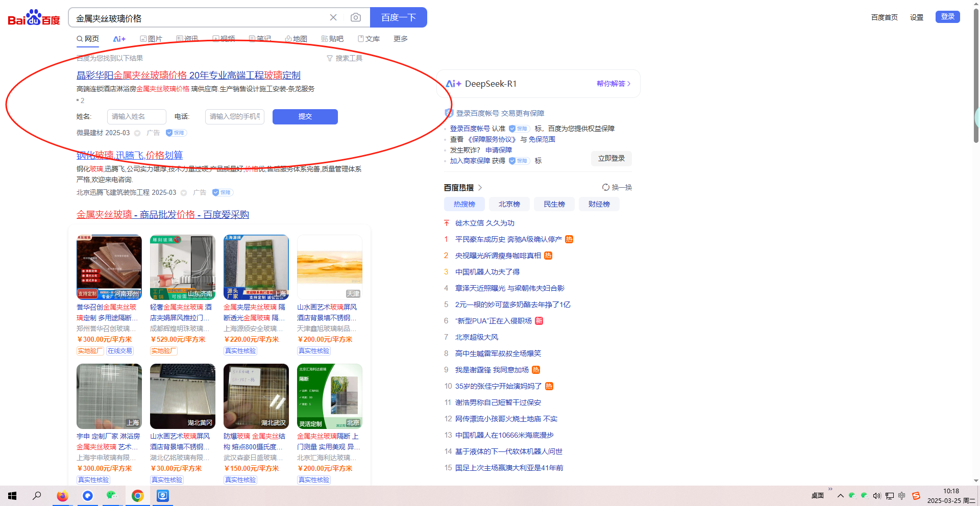Click the 保障 badge beside 微晟建材 ad
The width and height of the screenshot is (980, 506).
tap(177, 133)
